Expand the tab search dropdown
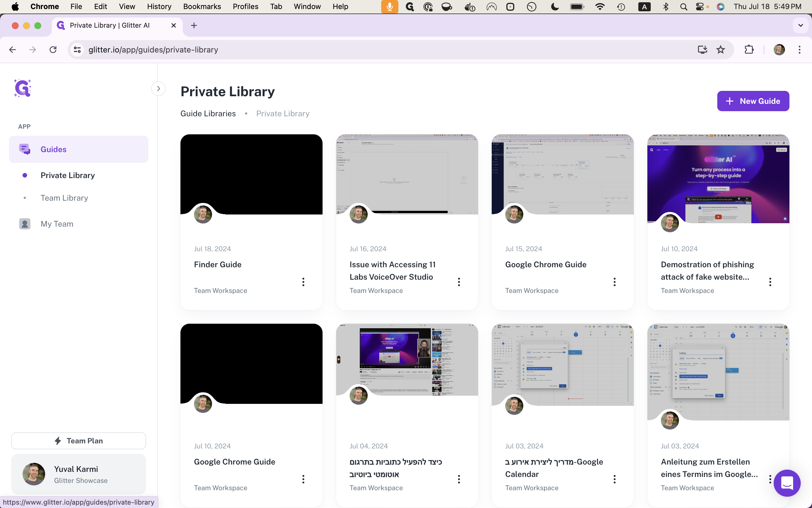The width and height of the screenshot is (812, 508). tap(801, 25)
